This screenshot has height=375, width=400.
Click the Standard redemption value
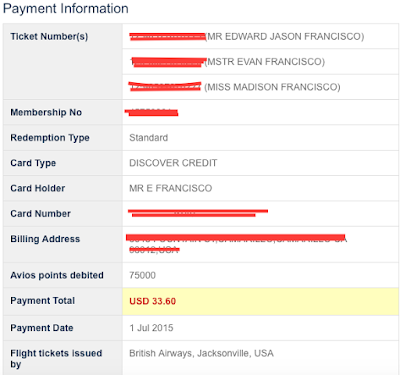tap(149, 138)
